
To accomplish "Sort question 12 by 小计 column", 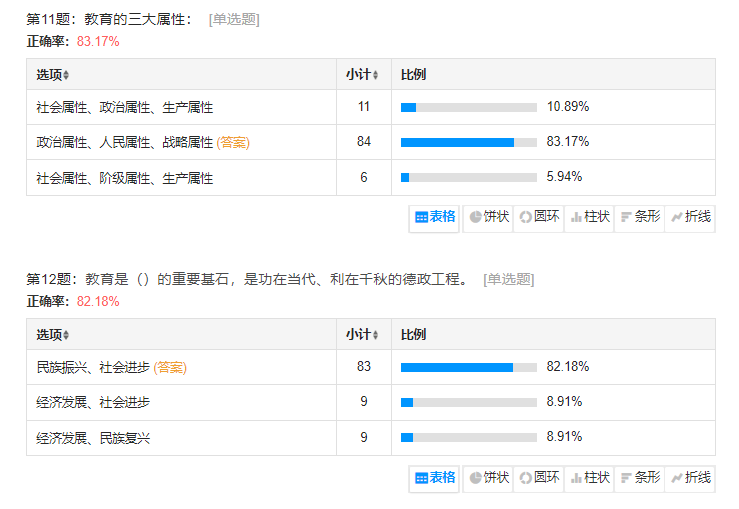I will (362, 335).
